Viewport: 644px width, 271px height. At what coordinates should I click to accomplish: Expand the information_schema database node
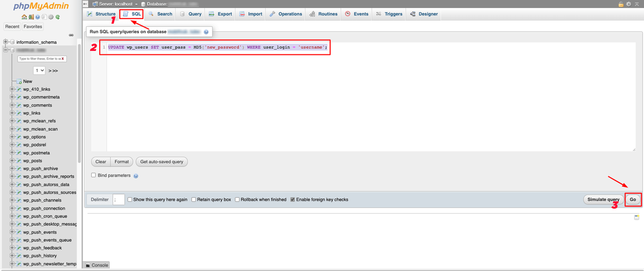(x=6, y=42)
